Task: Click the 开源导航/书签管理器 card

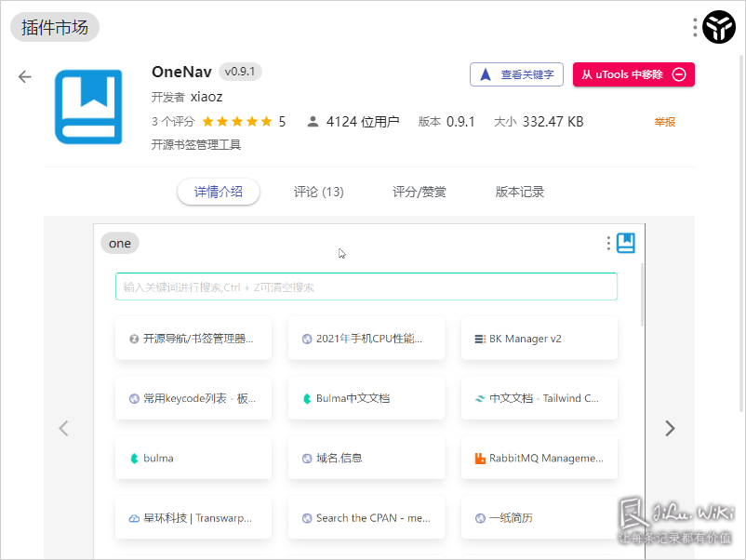Action: [x=193, y=339]
